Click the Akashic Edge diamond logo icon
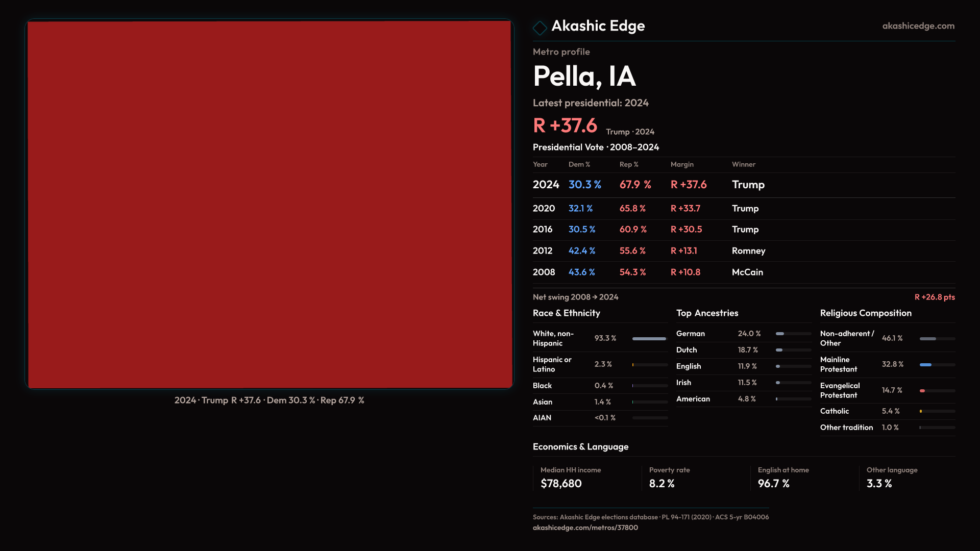This screenshot has height=551, width=980. [540, 28]
